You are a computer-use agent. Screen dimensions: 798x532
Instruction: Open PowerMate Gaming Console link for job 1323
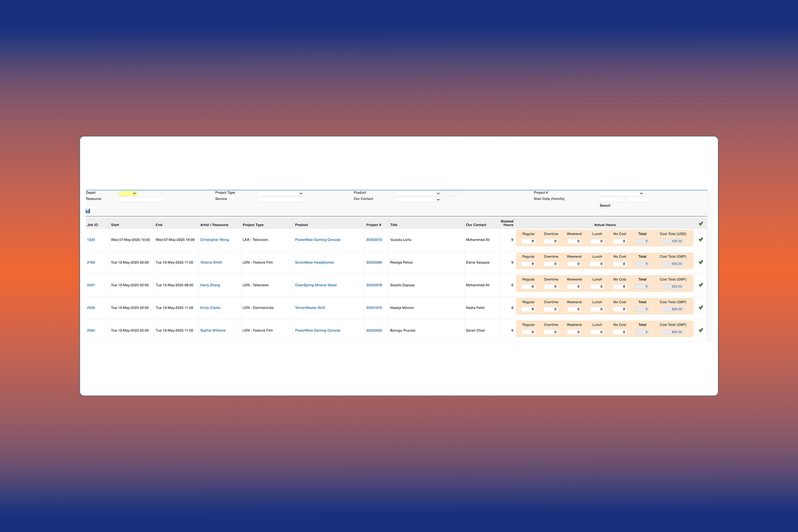pyautogui.click(x=317, y=240)
